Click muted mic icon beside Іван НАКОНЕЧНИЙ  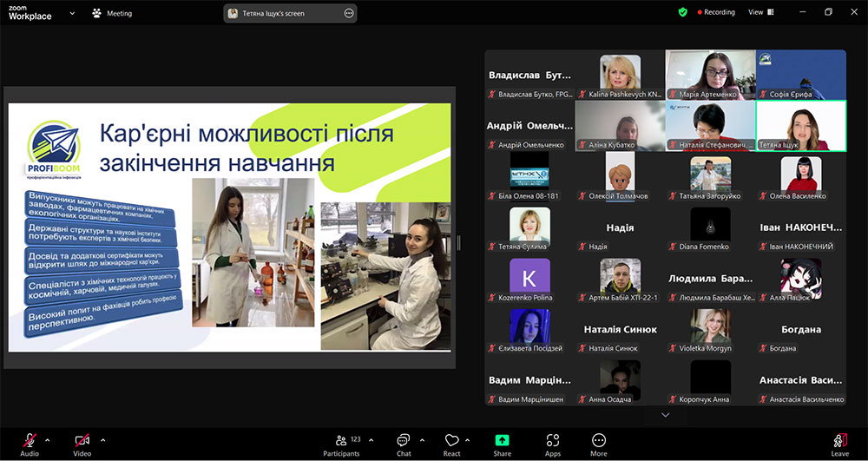coord(763,247)
